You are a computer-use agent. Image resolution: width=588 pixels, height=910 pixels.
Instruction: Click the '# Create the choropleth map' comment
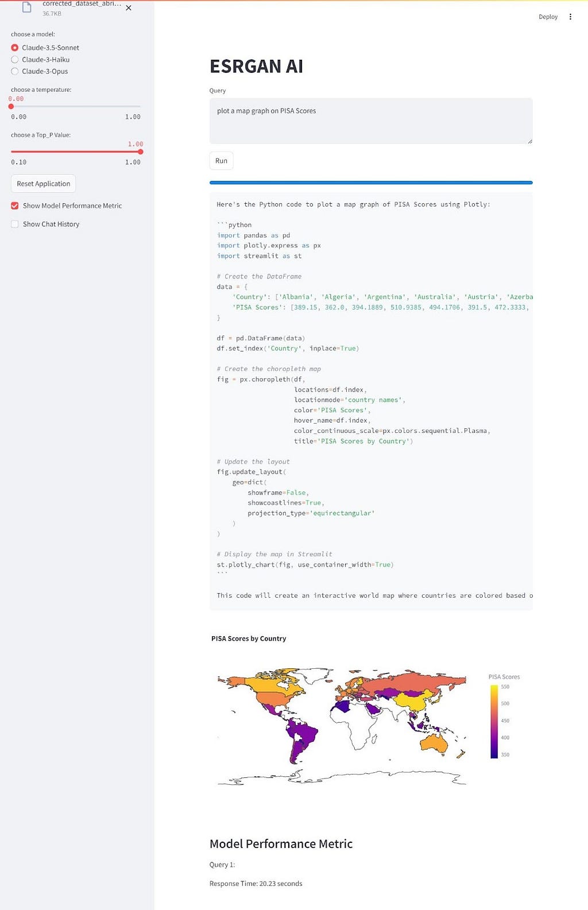click(269, 369)
